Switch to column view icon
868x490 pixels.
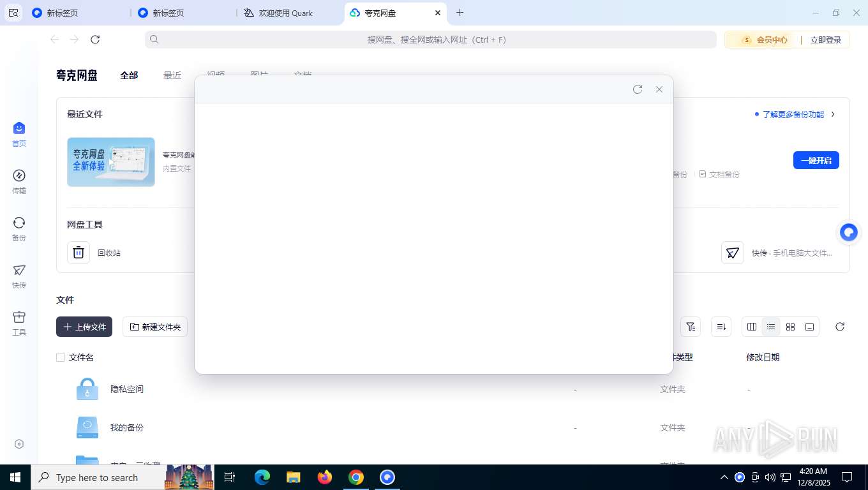click(x=752, y=327)
